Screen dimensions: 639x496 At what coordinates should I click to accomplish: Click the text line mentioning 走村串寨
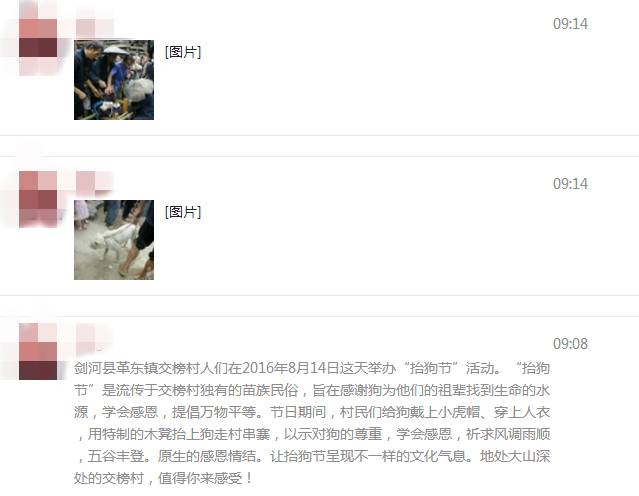[312, 434]
